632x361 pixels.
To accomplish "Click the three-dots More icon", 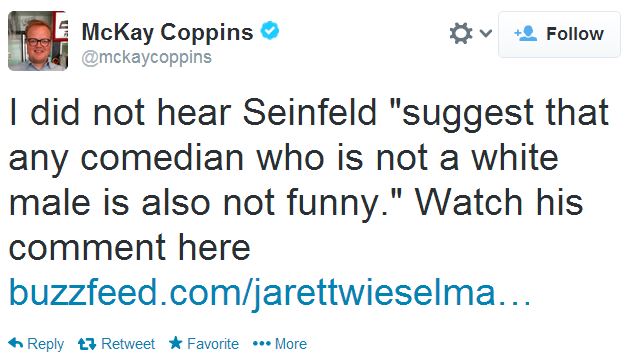I will [x=262, y=344].
